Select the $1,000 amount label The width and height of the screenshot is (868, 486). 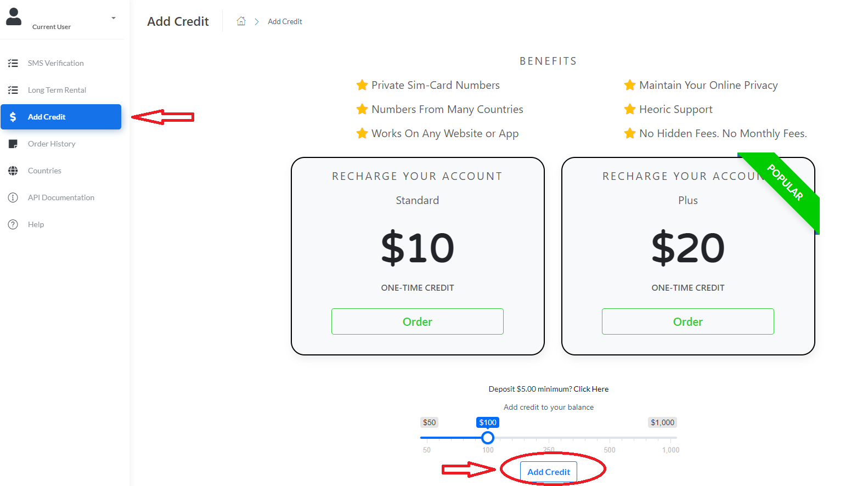[662, 422]
